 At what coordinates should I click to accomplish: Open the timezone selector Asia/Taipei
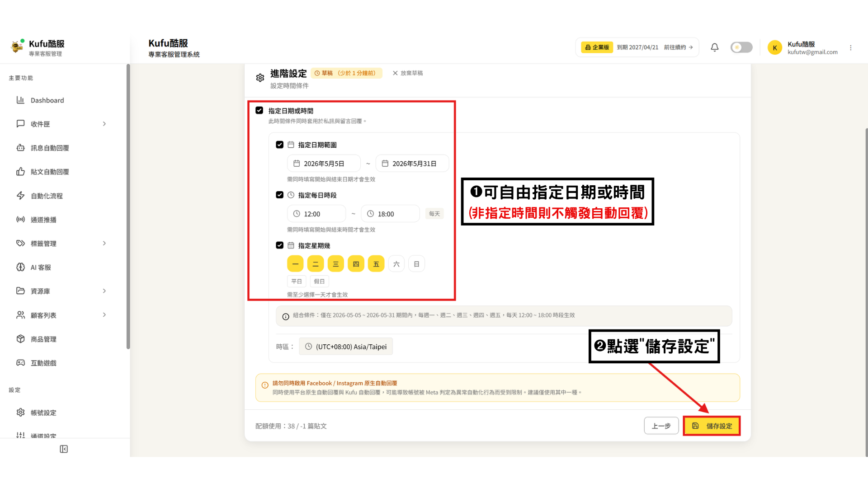coord(346,347)
